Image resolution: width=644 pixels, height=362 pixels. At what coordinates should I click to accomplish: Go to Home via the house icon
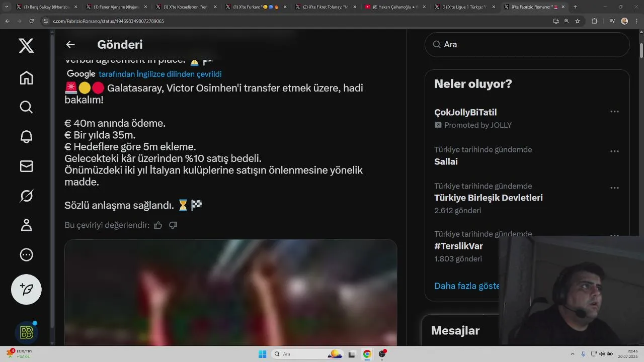point(26,78)
